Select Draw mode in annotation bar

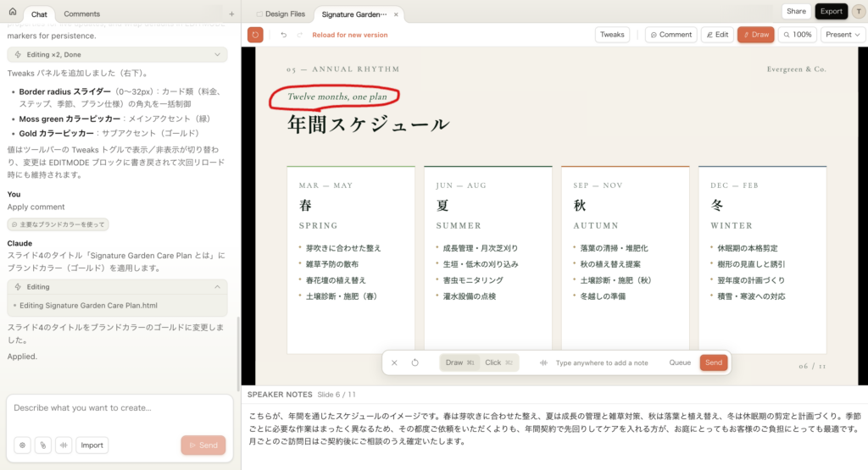pyautogui.click(x=459, y=362)
